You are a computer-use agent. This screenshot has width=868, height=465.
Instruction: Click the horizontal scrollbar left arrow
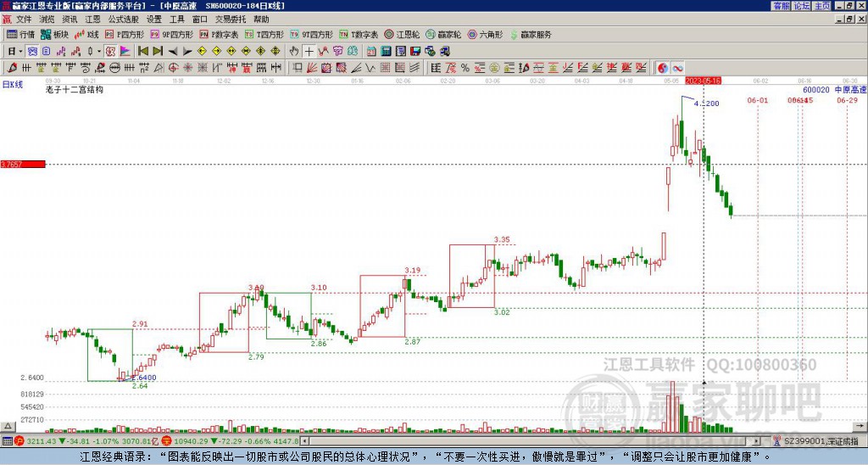(x=304, y=441)
